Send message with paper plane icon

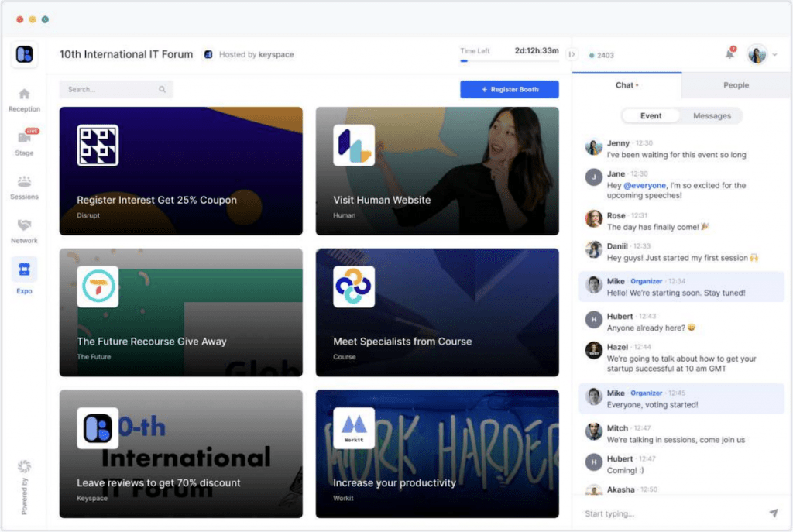pyautogui.click(x=773, y=513)
